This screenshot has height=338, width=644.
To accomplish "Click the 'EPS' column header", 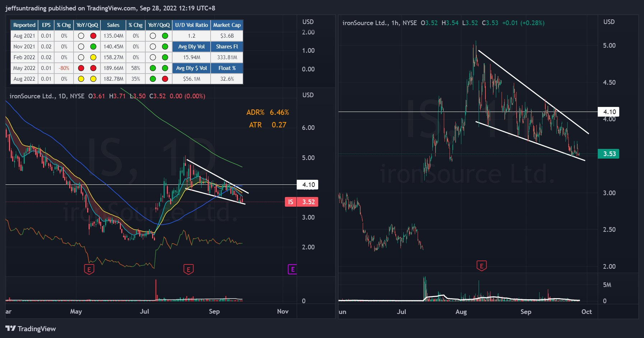I will point(46,25).
